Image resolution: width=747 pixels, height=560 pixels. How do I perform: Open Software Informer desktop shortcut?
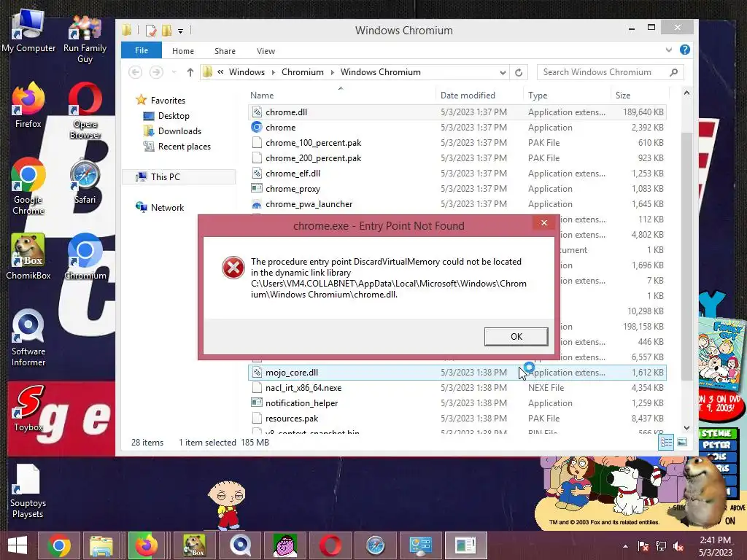click(x=28, y=338)
